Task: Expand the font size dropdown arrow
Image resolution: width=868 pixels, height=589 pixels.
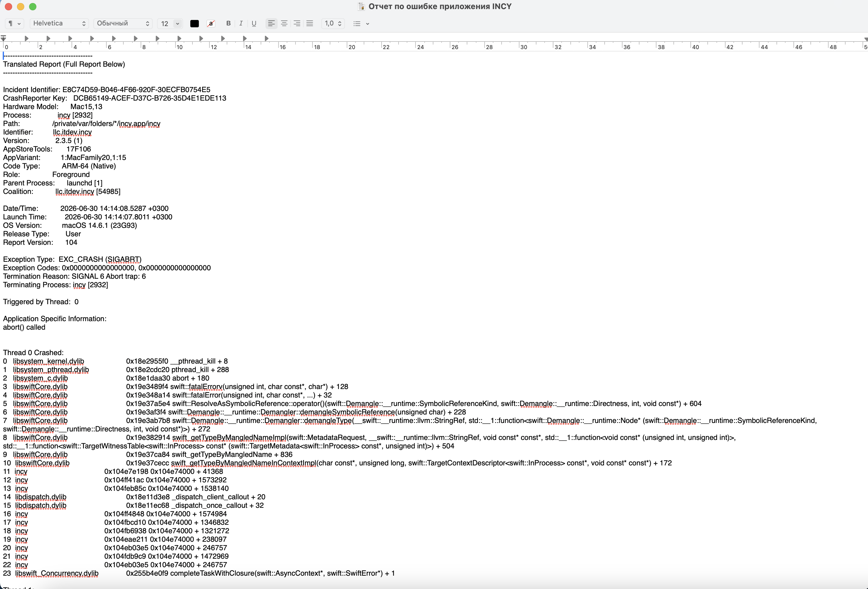Action: tap(178, 24)
